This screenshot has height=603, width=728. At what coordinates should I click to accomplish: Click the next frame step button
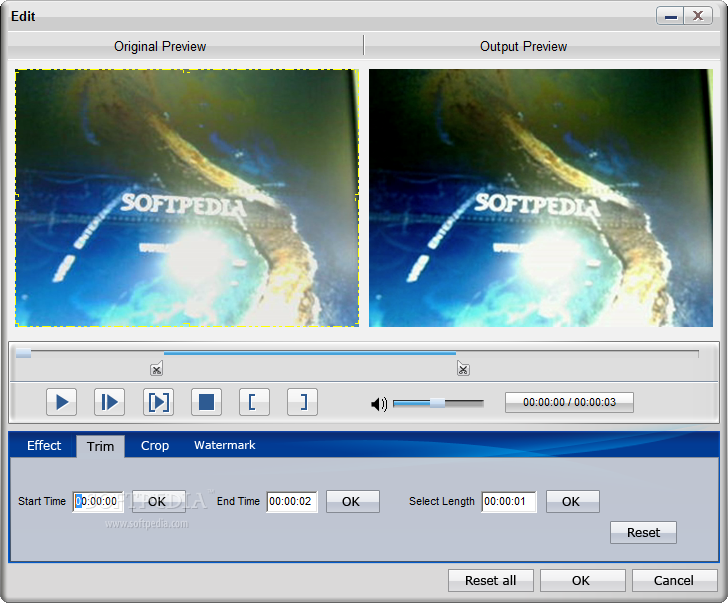[x=110, y=402]
